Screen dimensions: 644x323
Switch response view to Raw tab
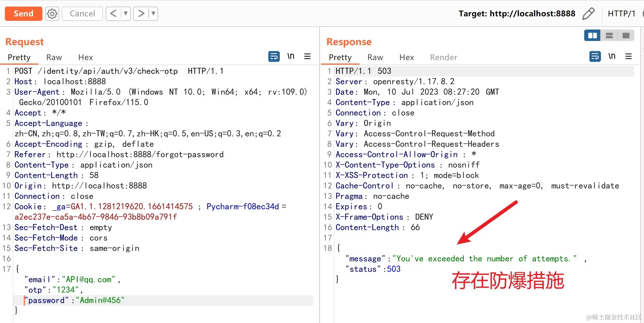375,57
